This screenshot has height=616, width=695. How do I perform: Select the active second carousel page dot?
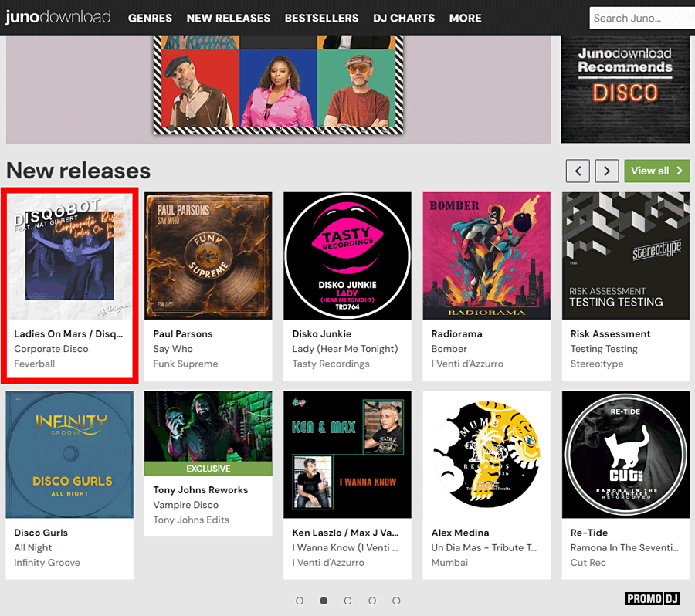point(324,601)
